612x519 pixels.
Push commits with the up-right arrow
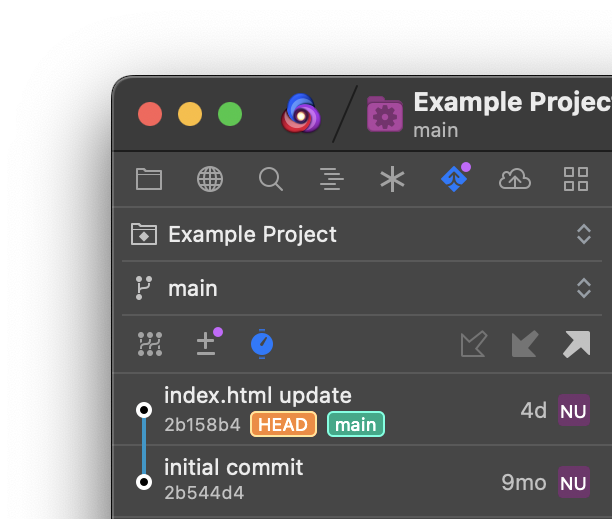(576, 344)
